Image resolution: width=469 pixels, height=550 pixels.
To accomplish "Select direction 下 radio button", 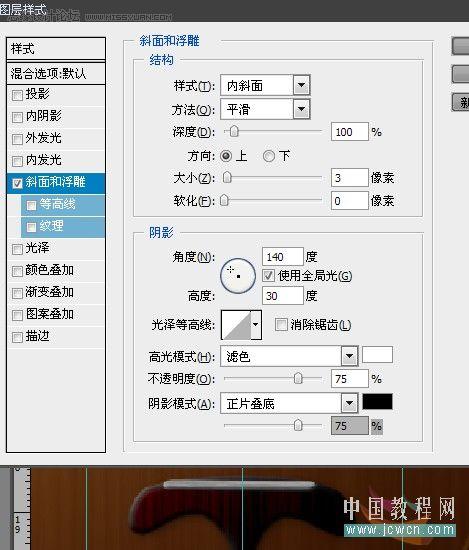I will 269,156.
